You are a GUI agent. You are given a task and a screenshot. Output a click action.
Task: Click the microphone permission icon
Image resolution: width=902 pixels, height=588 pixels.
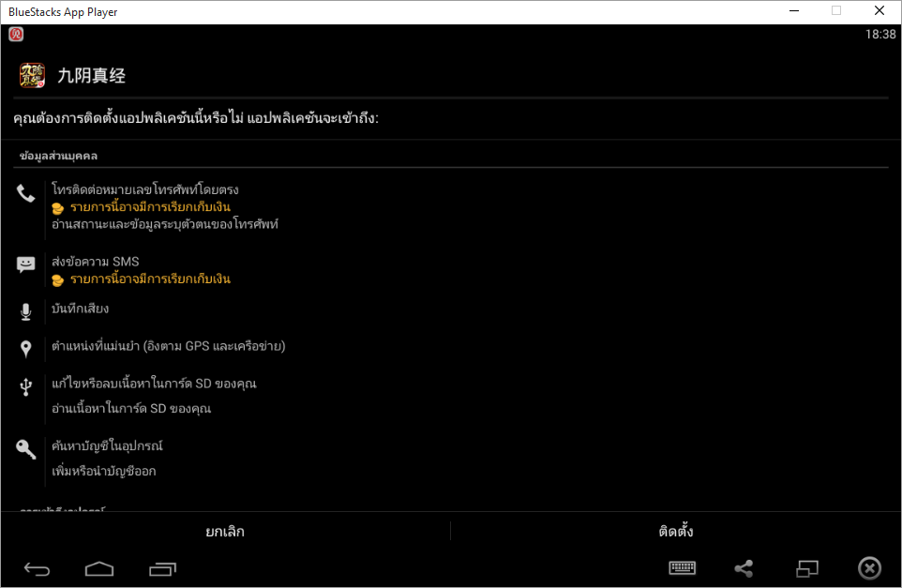(26, 311)
